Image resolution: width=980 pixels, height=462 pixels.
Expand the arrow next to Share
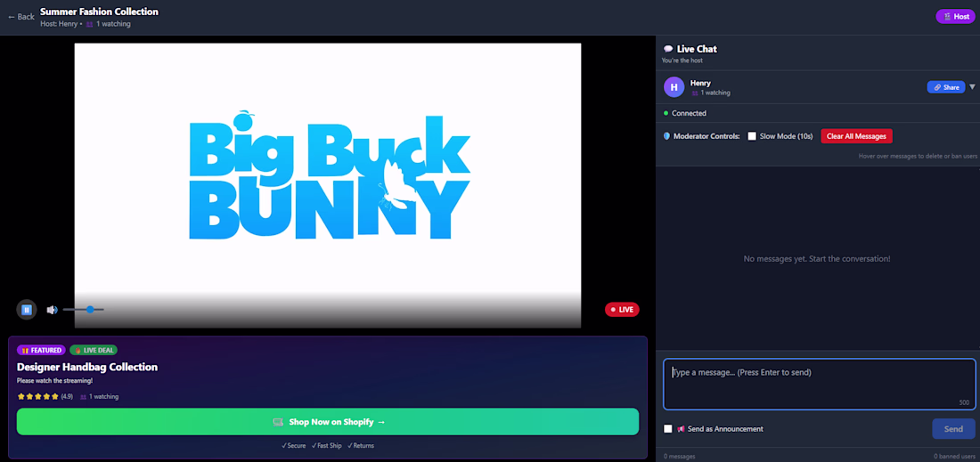point(972,86)
